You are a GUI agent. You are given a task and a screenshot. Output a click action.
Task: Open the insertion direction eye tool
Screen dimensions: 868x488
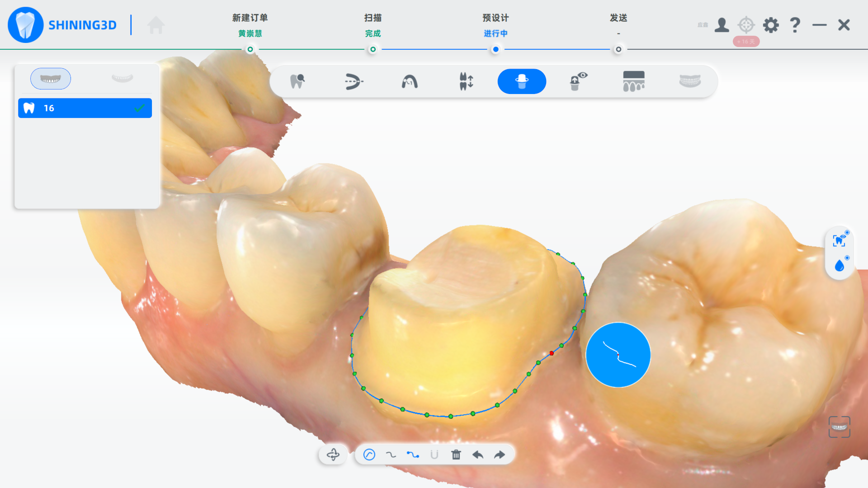578,82
